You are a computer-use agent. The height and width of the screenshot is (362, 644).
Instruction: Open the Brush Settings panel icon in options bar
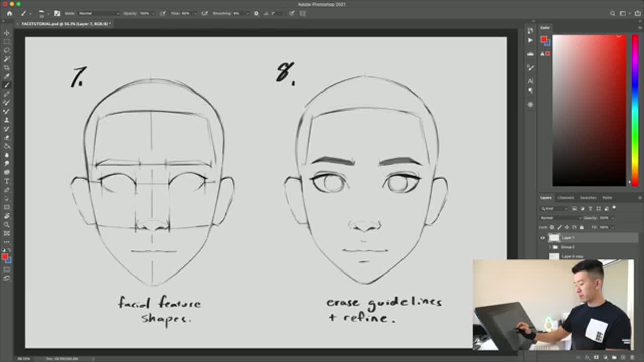(57, 14)
